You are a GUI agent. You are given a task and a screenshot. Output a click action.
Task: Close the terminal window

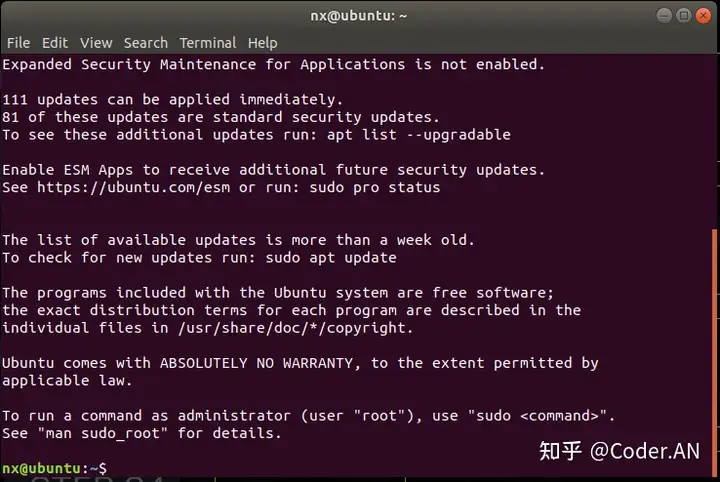click(703, 16)
